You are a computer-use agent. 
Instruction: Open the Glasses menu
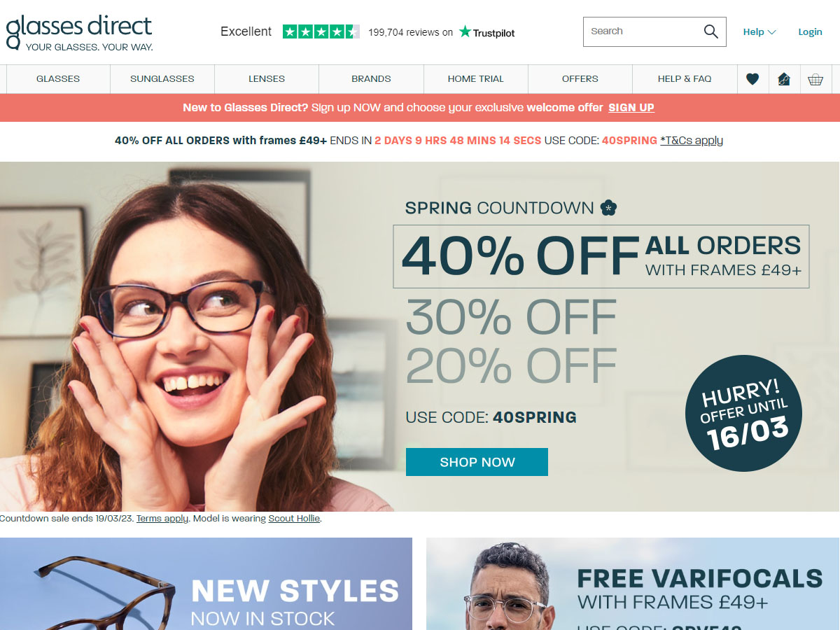pos(58,79)
